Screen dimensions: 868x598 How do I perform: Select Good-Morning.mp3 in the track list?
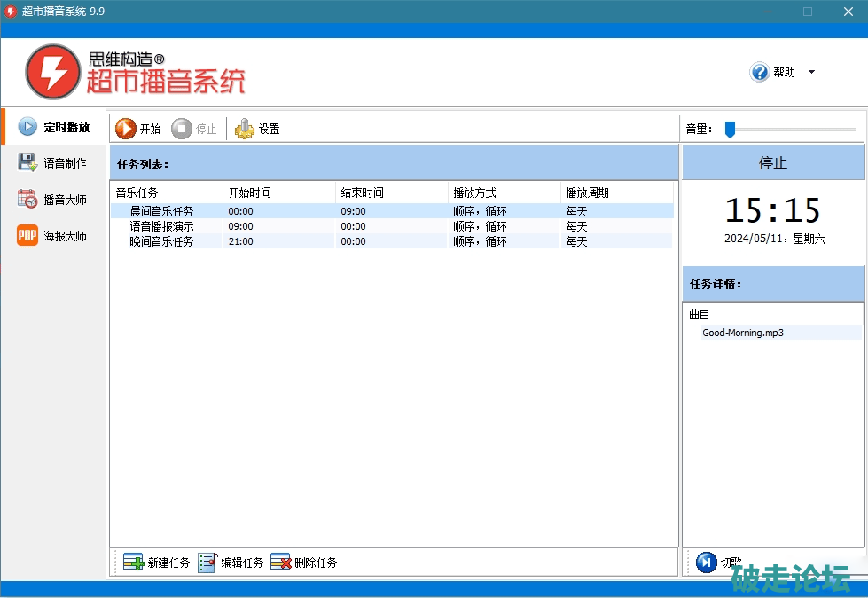(743, 333)
